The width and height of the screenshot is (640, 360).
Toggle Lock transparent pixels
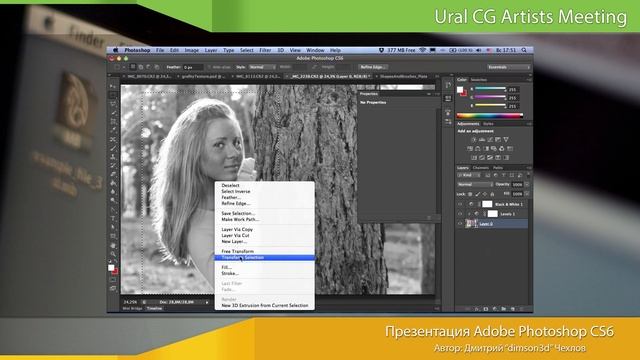[x=470, y=194]
